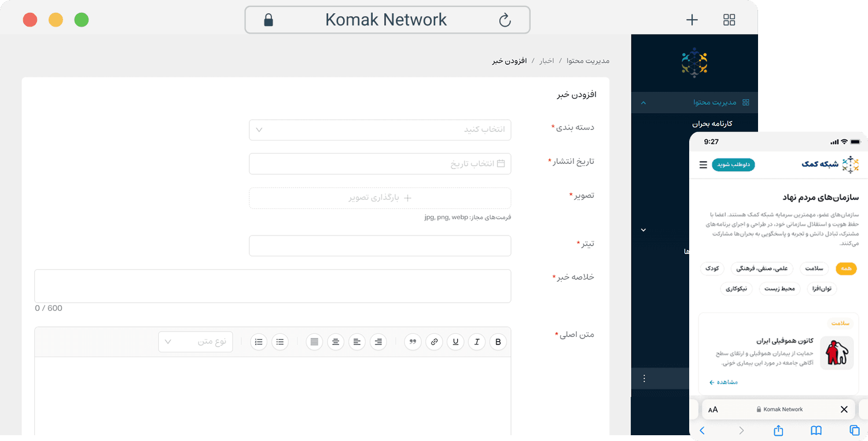The image size is (868, 441).
Task: Show tab overview grid icon
Action: tap(729, 20)
